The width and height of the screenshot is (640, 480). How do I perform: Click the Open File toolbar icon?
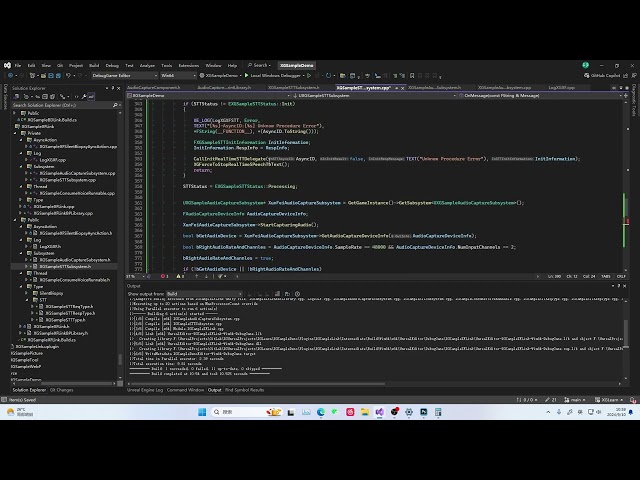tap(43, 76)
